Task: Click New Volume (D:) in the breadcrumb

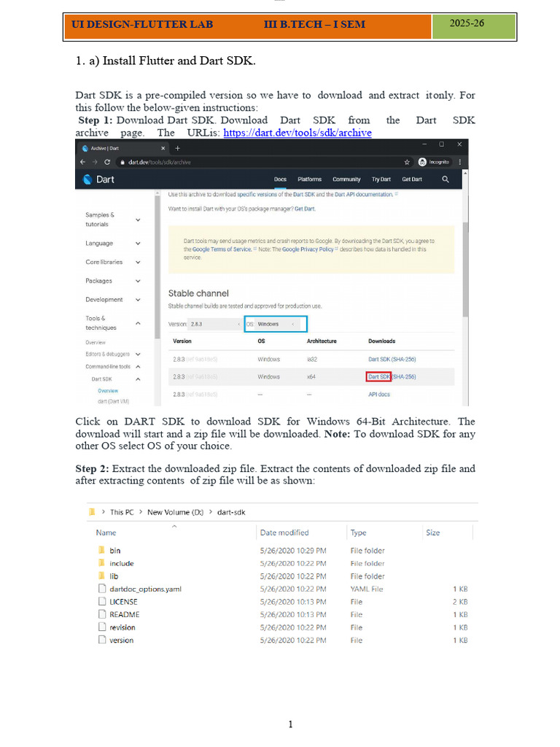Action: coord(175,512)
